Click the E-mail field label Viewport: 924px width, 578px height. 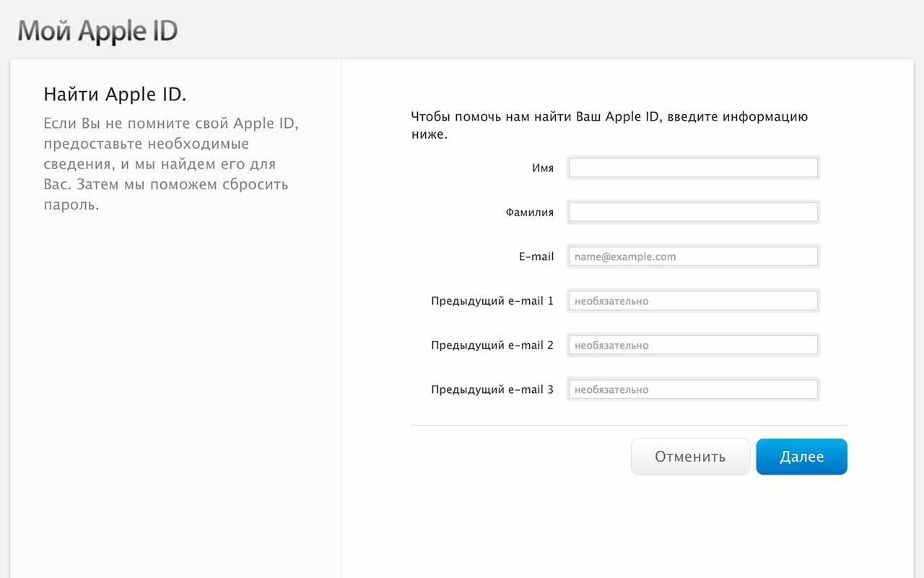(536, 256)
